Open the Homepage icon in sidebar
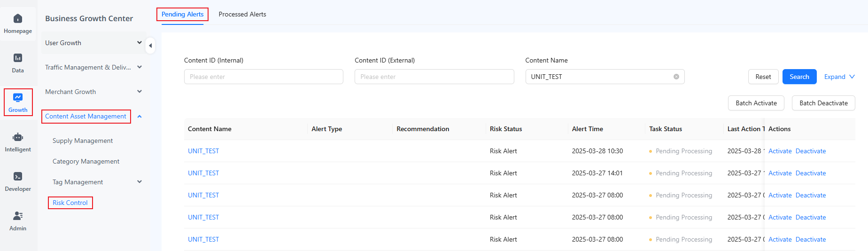Screen dimensions: 868x251 tap(18, 19)
